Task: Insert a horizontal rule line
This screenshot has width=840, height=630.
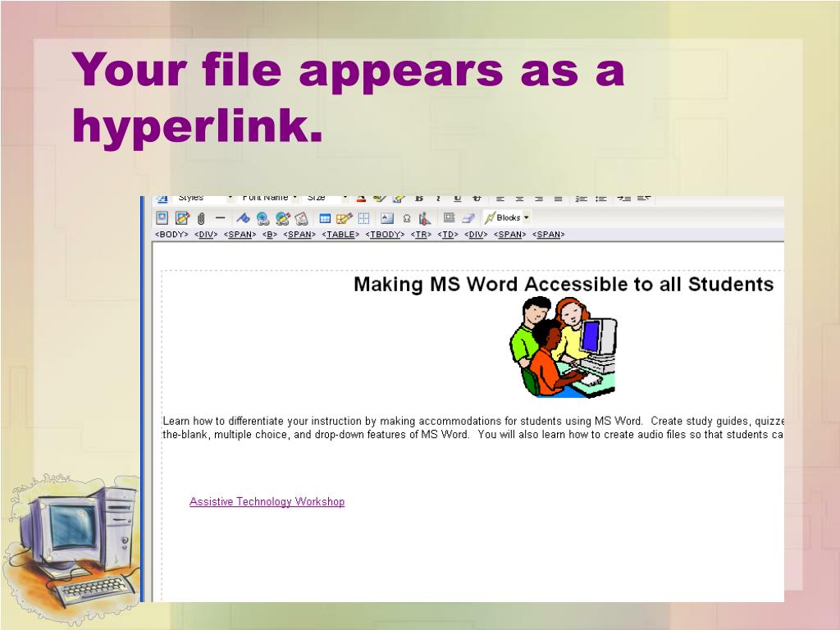Action: point(220,217)
